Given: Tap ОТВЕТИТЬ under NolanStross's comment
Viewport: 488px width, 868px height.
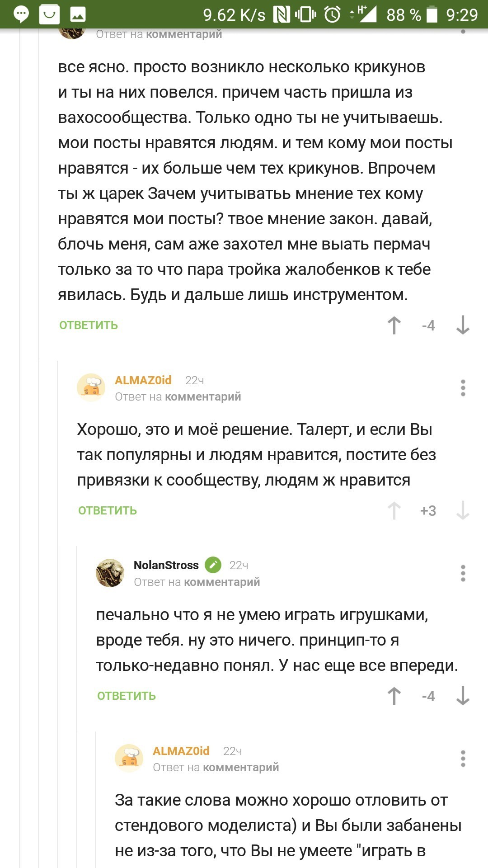Looking at the screenshot, I should 127,696.
